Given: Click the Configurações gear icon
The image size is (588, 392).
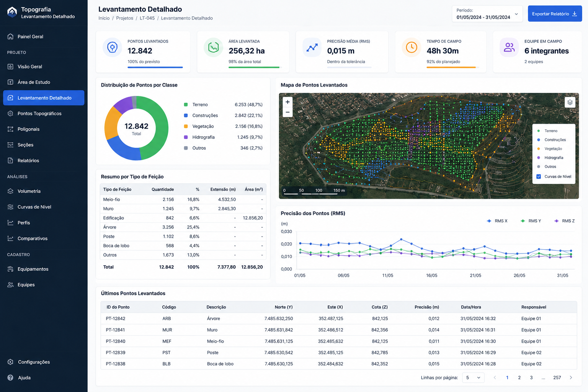Looking at the screenshot, I should tap(10, 362).
